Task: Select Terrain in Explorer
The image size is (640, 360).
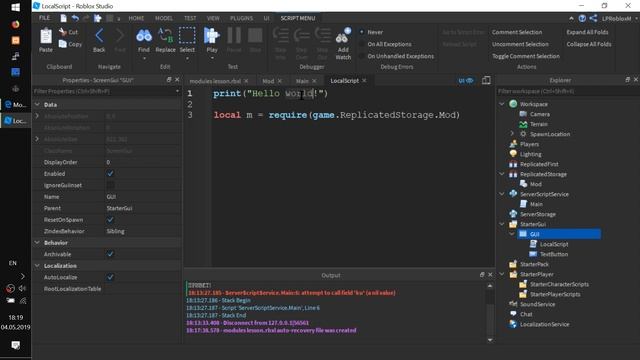Action: [x=539, y=124]
